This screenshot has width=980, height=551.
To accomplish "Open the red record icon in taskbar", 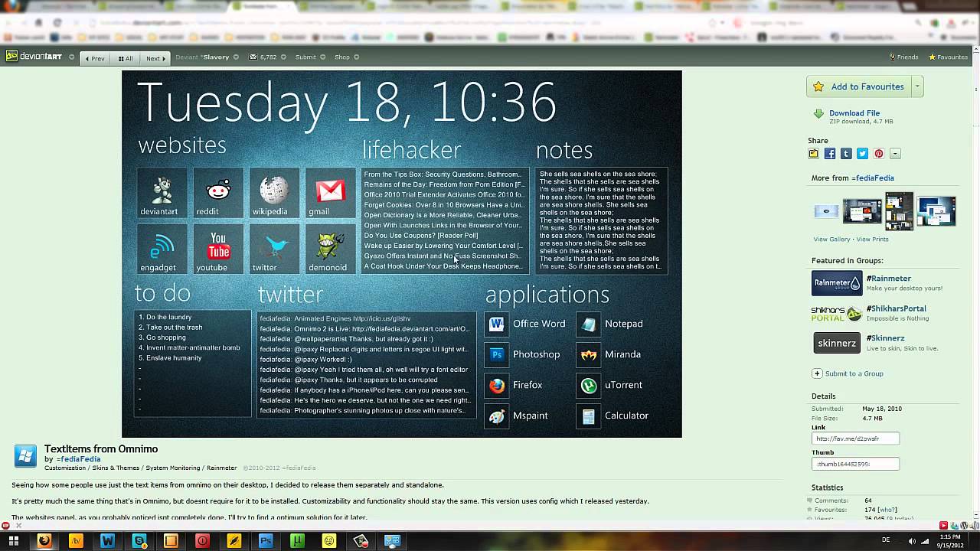I will coord(202,541).
